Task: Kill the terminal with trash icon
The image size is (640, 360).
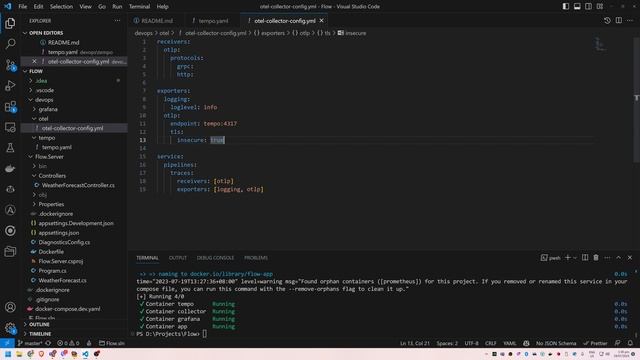Action: [596, 258]
